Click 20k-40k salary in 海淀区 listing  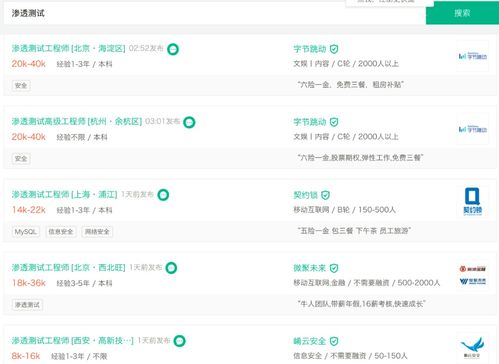click(29, 64)
